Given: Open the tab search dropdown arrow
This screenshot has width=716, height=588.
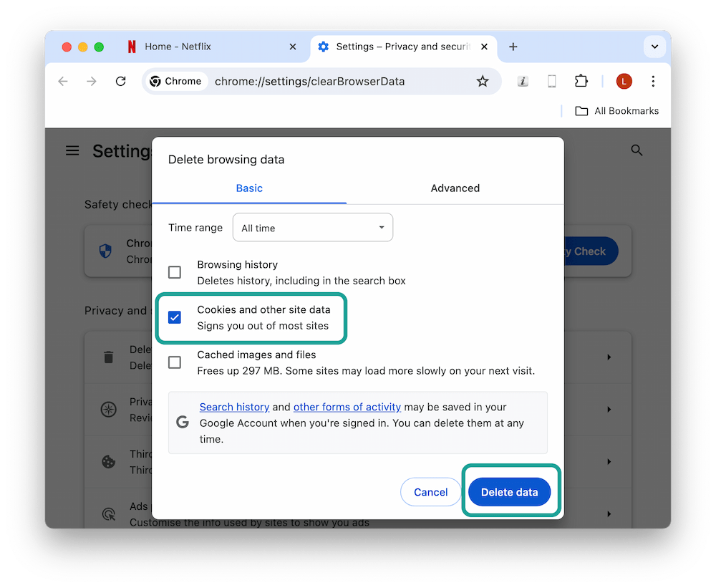Looking at the screenshot, I should (654, 47).
